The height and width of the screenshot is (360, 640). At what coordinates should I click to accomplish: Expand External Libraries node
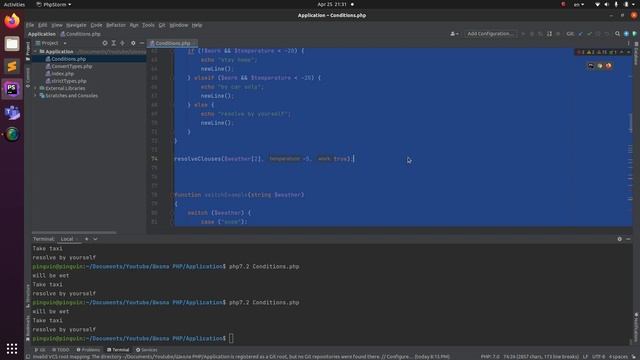(36, 88)
